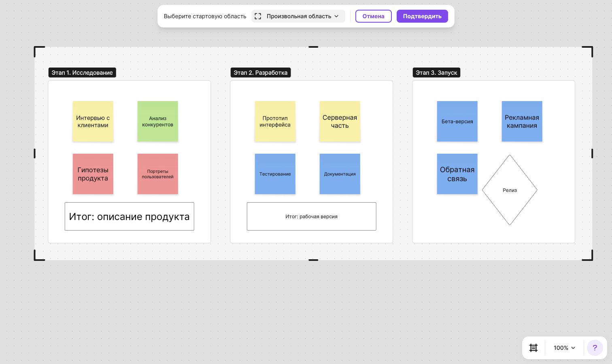Select the Этап 2. Разработка frame label
Image resolution: width=612 pixels, height=364 pixels.
pos(260,72)
